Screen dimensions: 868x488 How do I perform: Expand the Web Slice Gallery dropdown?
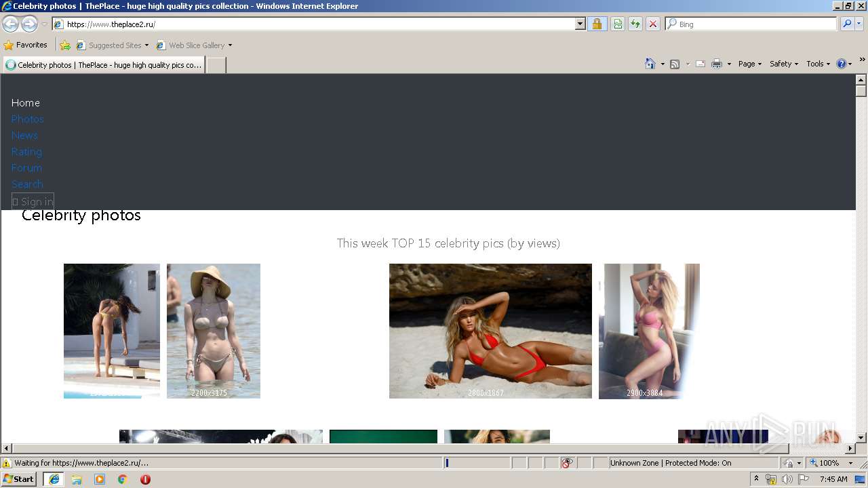(x=230, y=45)
